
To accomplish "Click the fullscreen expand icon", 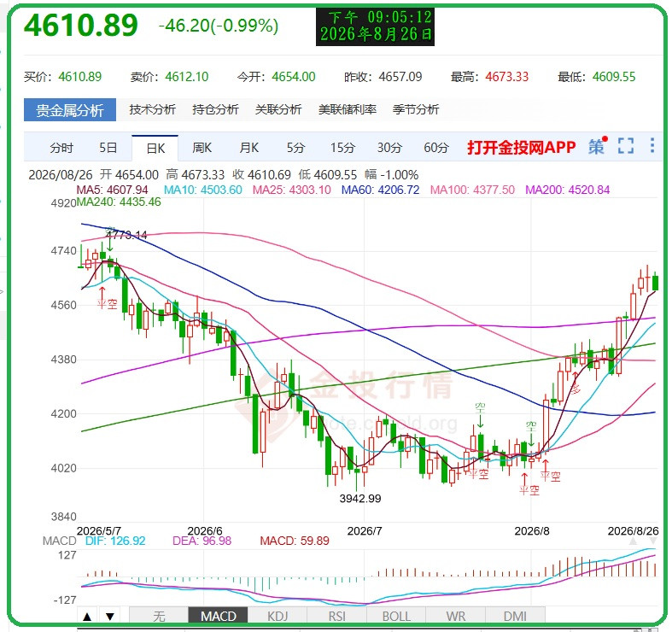I will click(x=626, y=146).
